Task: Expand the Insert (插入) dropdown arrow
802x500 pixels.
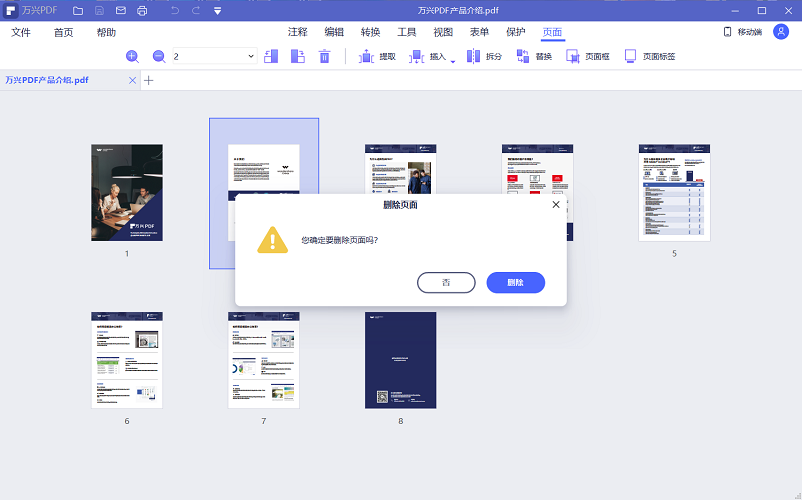Action: [x=453, y=60]
